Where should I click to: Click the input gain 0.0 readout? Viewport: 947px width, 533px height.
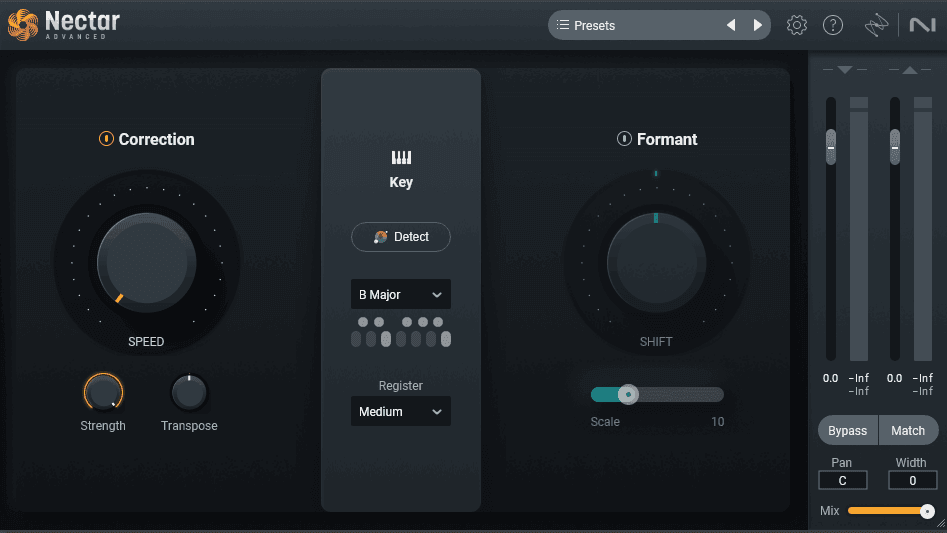coord(830,378)
